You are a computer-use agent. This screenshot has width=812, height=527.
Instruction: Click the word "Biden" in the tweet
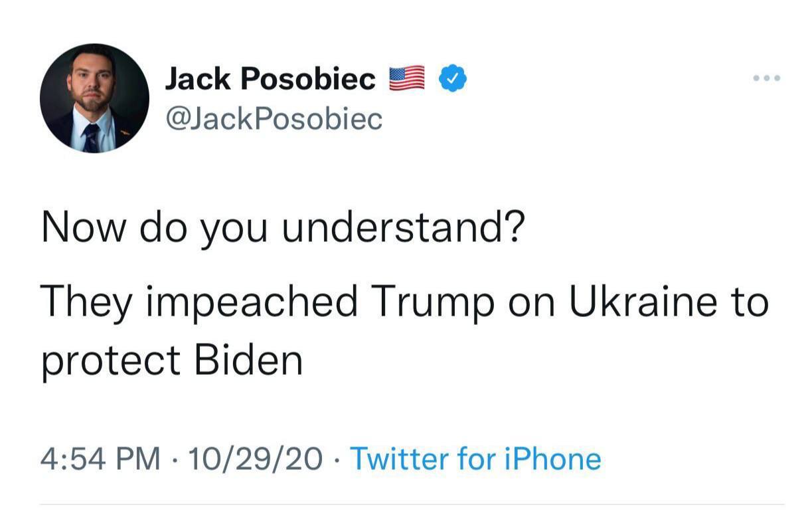point(248,360)
